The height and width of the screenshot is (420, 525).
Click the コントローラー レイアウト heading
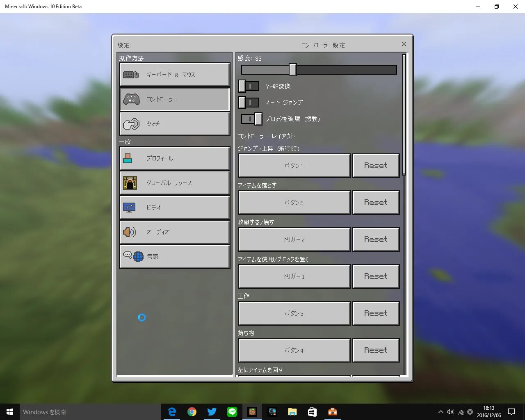pos(266,136)
